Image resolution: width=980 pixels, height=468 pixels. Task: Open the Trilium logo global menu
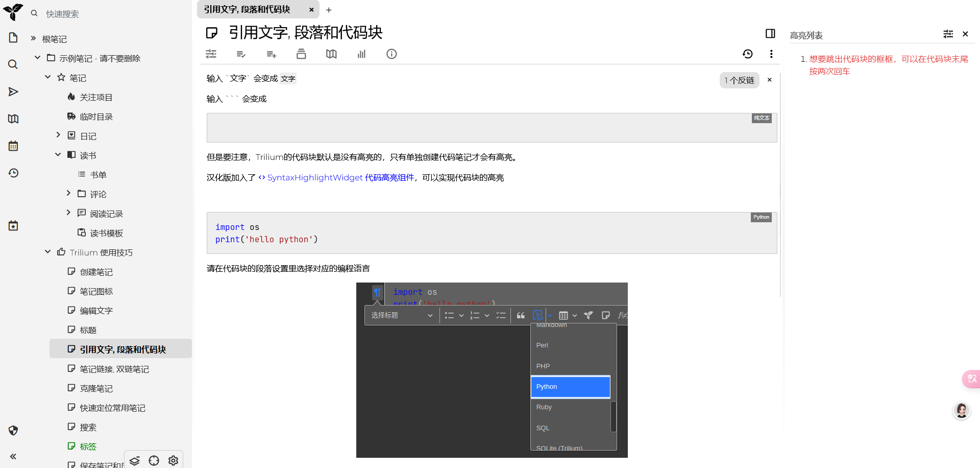click(13, 11)
